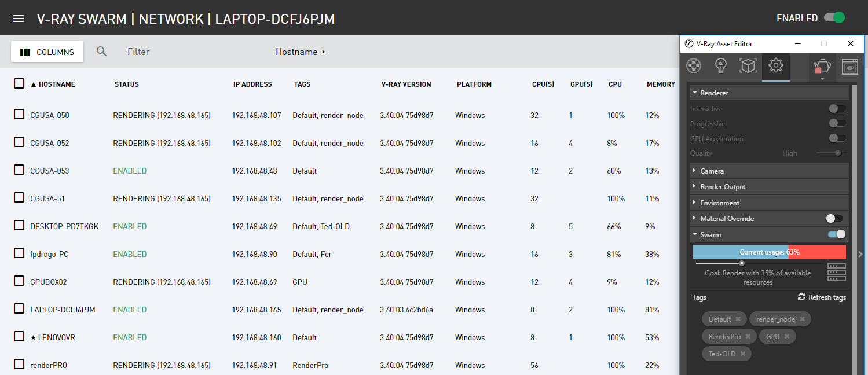868x375 pixels.
Task: Click the COLUMNS button
Action: 47,52
